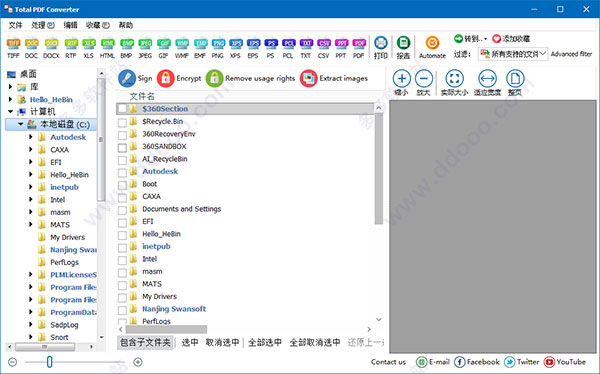Viewport: 600px width, 374px height.
Task: Tick the My Drivers checkbox
Action: (x=122, y=298)
